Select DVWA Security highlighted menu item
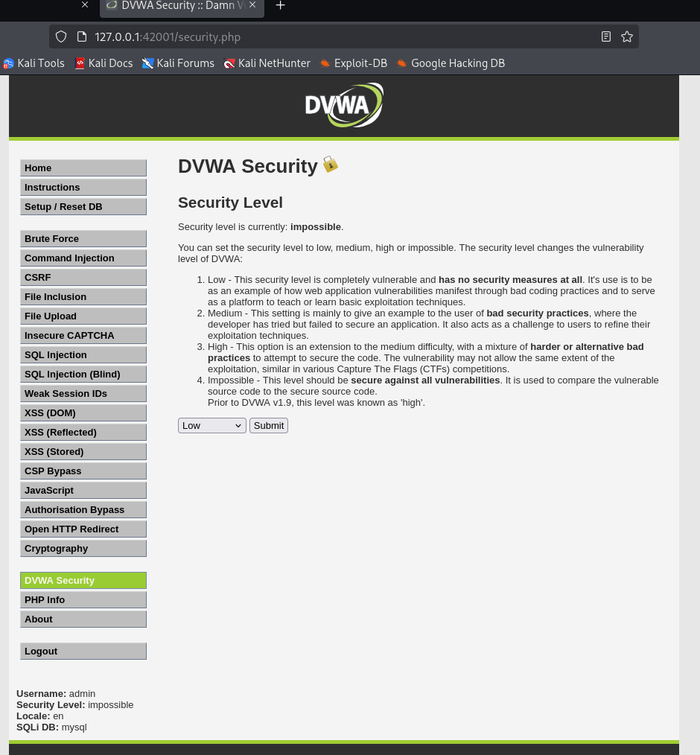The image size is (700, 755). point(83,580)
